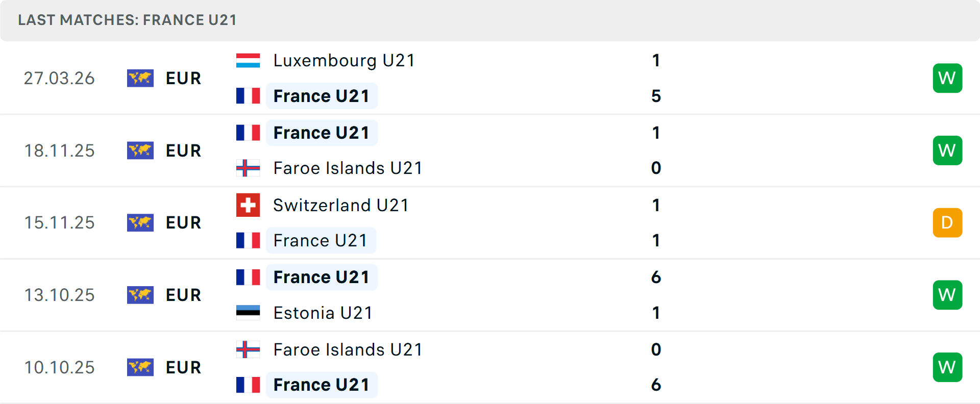Select Estonia U21 team name

[323, 313]
